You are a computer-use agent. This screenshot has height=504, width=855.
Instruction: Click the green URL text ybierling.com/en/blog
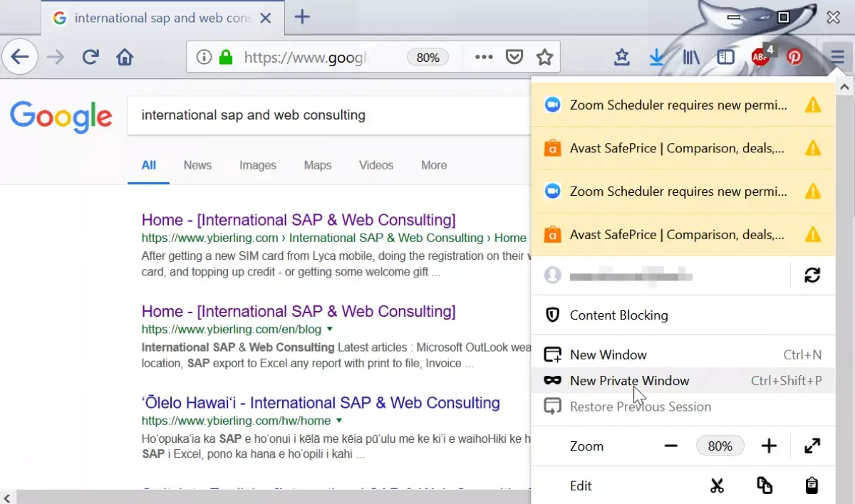231,330
